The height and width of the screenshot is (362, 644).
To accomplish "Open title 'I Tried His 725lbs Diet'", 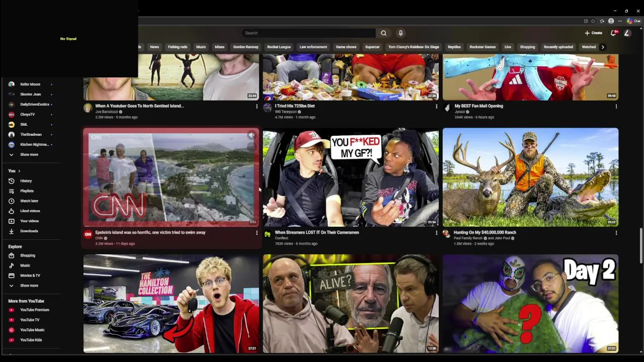I will coord(295,106).
